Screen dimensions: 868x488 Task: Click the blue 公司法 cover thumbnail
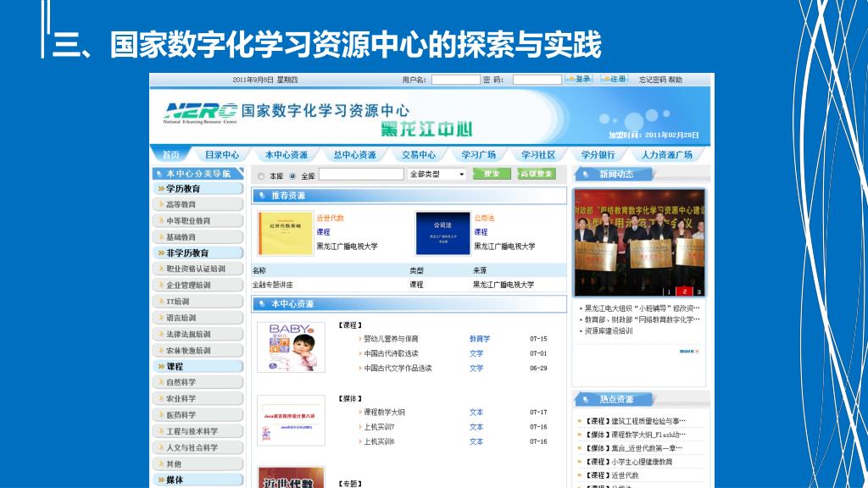(x=442, y=233)
